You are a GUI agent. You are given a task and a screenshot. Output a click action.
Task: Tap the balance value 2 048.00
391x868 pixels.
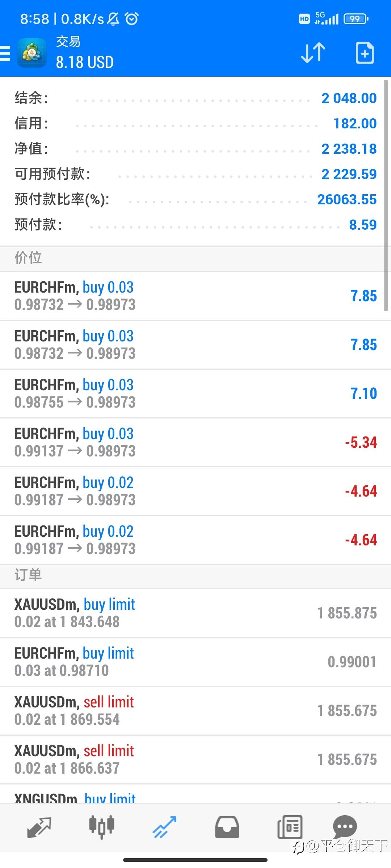pos(349,98)
